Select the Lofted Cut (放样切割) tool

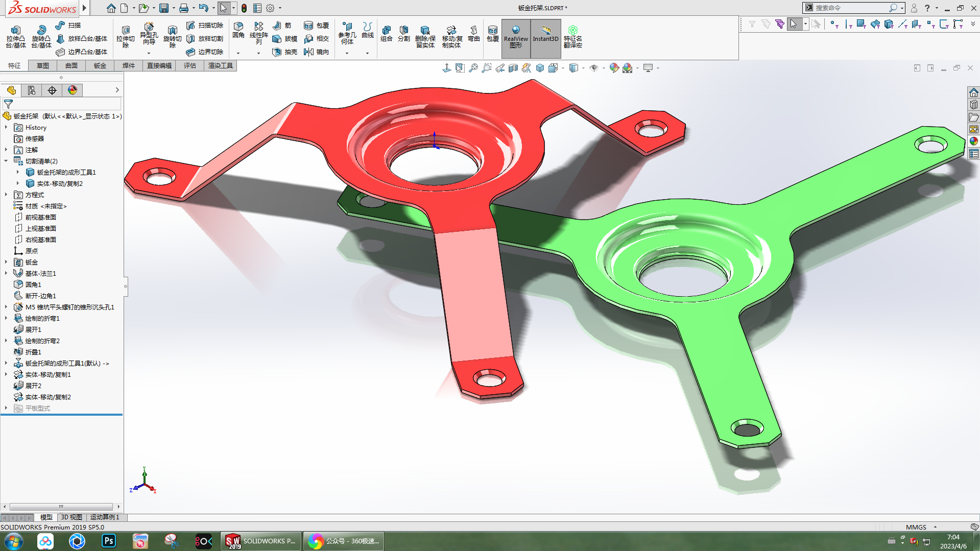click(205, 38)
